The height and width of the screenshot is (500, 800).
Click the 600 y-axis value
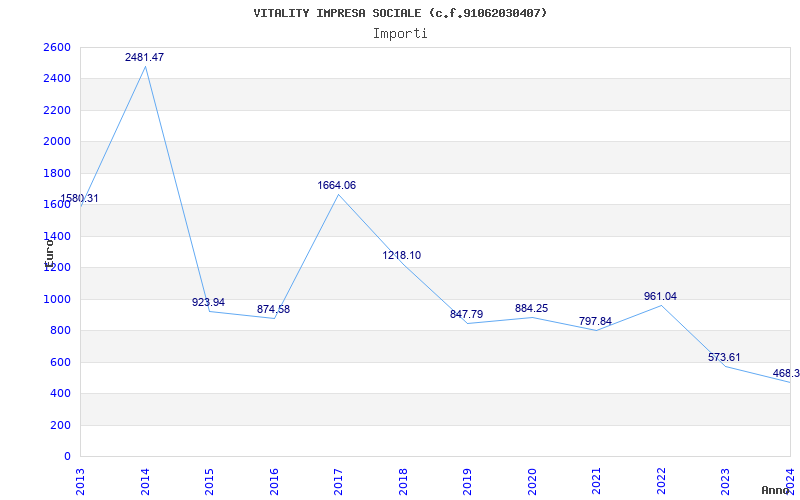point(61,362)
